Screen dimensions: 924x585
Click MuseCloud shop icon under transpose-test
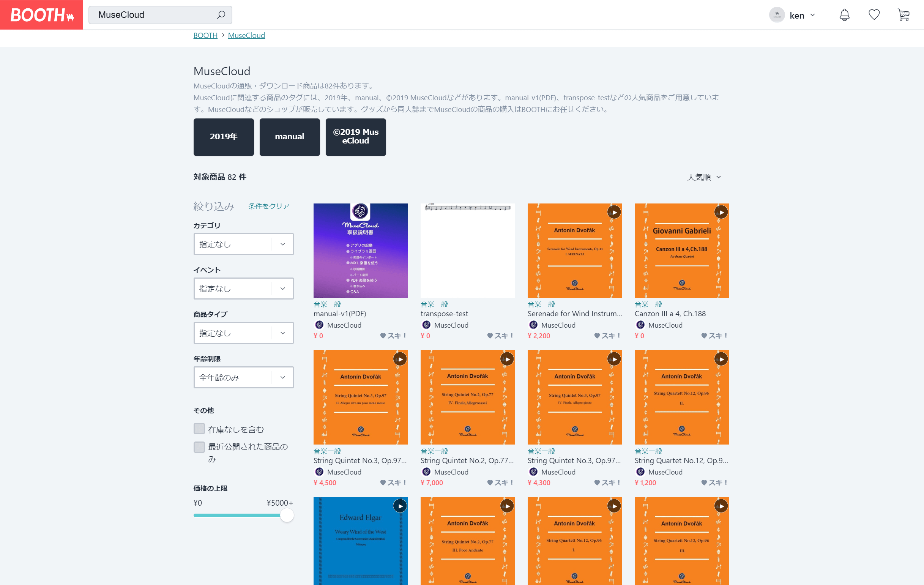(426, 325)
